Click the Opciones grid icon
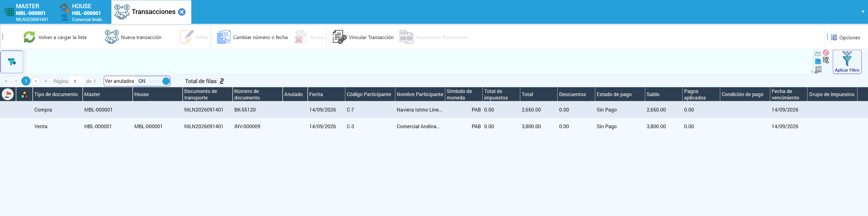The width and height of the screenshot is (868, 216). [x=834, y=37]
